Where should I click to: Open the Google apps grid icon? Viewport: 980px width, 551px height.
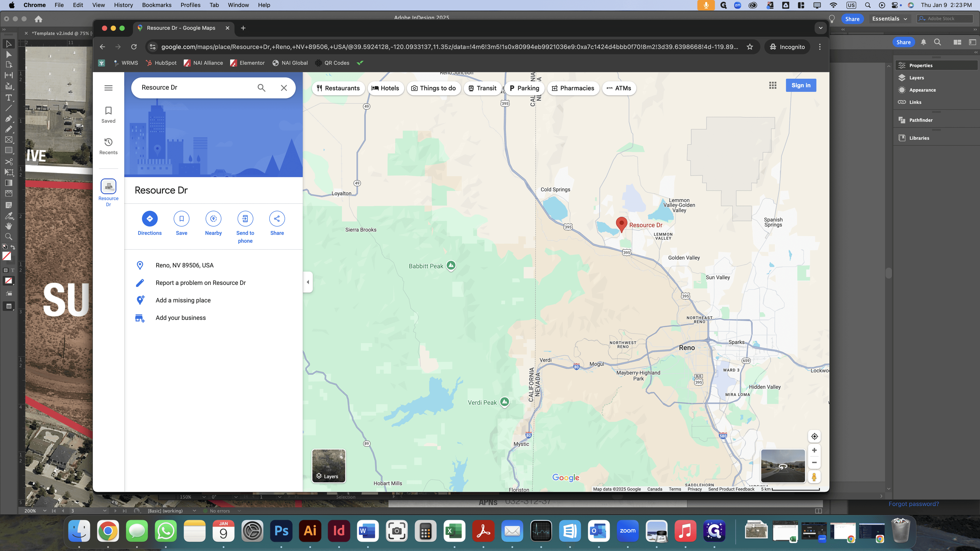point(773,85)
